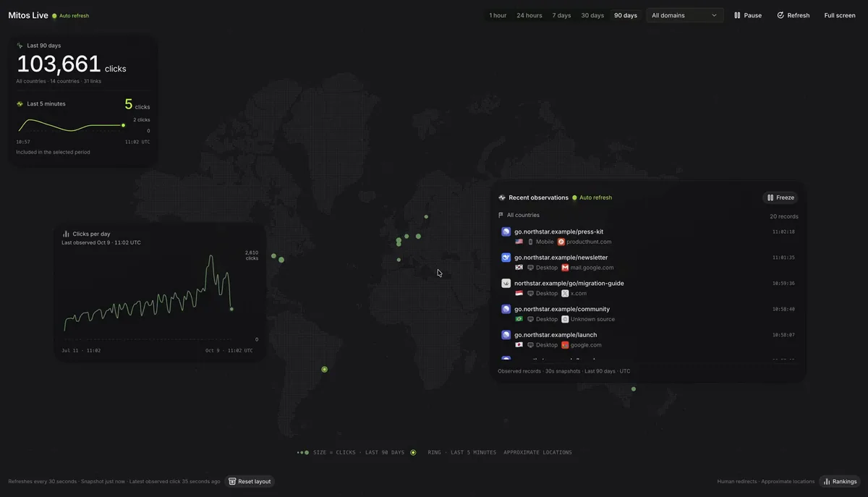The width and height of the screenshot is (868, 497).
Task: Click the migration-guide link favicon
Action: (506, 283)
